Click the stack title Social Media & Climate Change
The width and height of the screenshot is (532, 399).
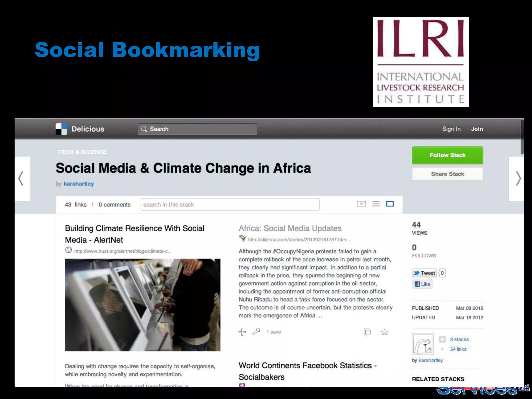[x=183, y=168]
